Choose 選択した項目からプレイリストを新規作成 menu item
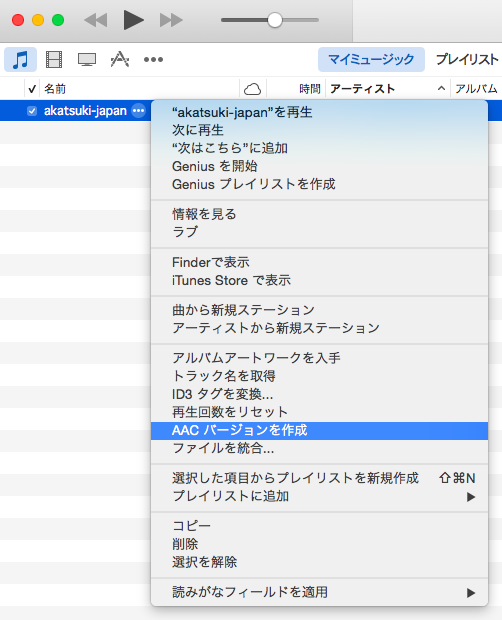Image resolution: width=502 pixels, height=620 pixels. pos(319,478)
